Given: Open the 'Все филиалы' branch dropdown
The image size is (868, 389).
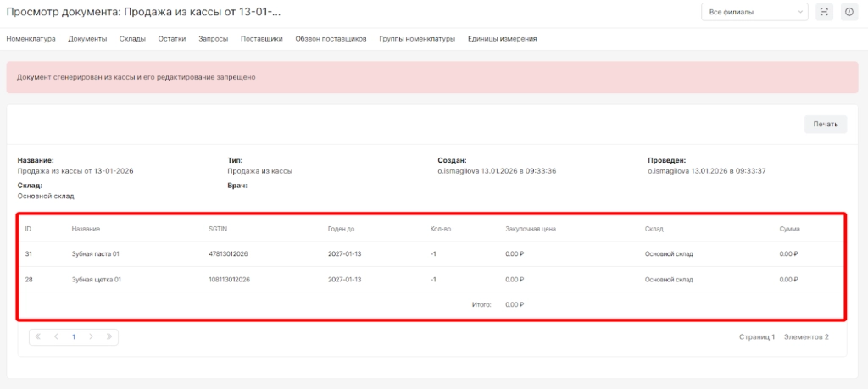Looking at the screenshot, I should point(754,12).
